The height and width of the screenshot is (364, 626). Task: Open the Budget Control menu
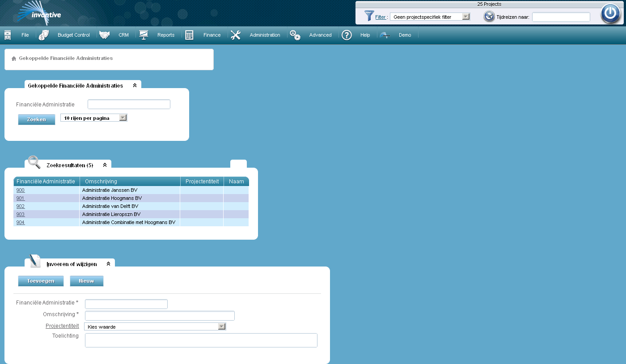pyautogui.click(x=74, y=35)
